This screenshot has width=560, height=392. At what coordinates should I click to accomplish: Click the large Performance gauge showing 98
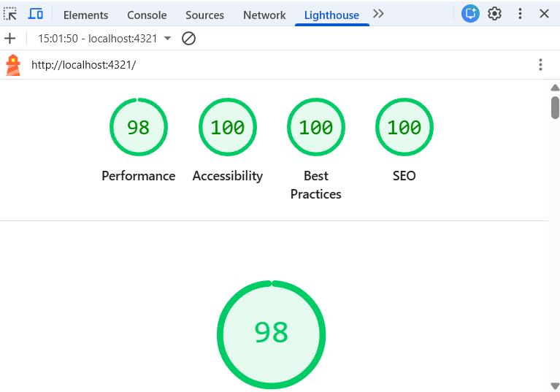(x=271, y=334)
